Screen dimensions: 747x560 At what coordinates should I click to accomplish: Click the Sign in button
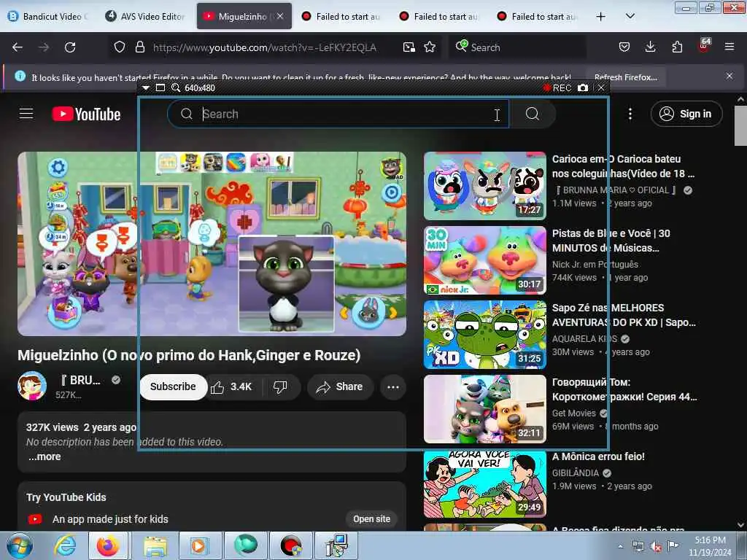686,114
